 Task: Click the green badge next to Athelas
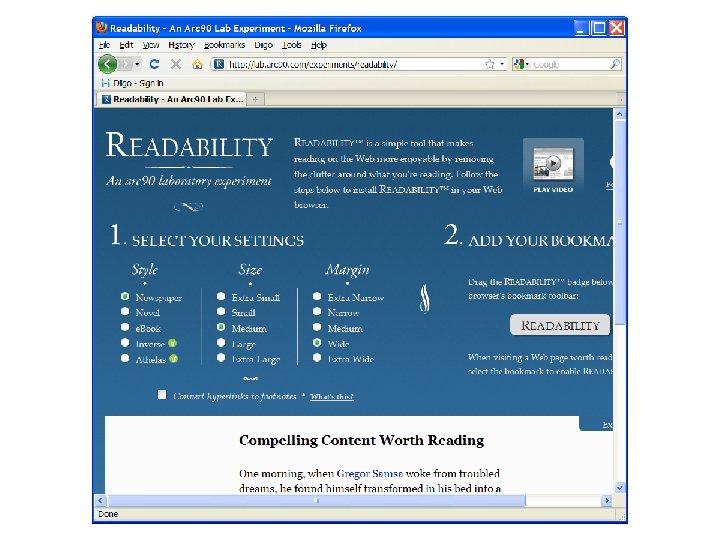(x=174, y=359)
